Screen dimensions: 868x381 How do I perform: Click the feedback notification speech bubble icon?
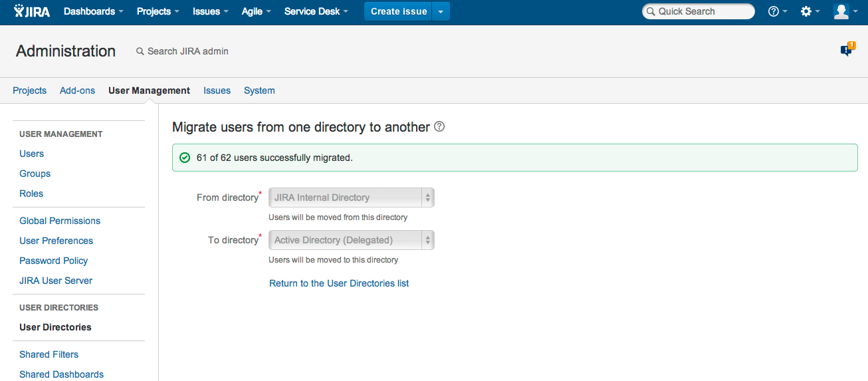pos(847,50)
